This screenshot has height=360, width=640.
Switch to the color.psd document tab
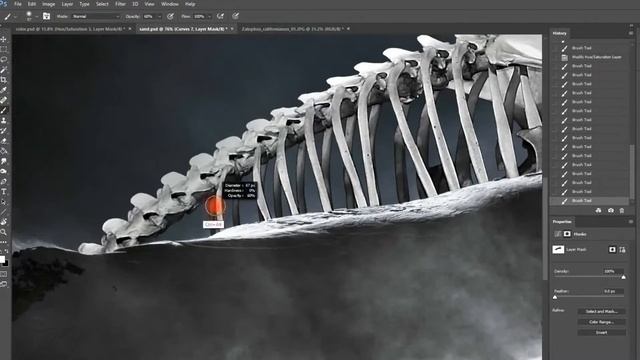click(69, 29)
